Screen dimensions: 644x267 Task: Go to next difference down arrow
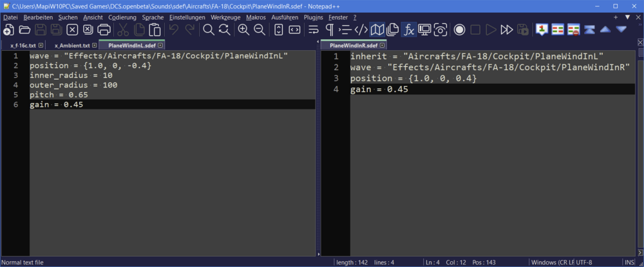621,30
